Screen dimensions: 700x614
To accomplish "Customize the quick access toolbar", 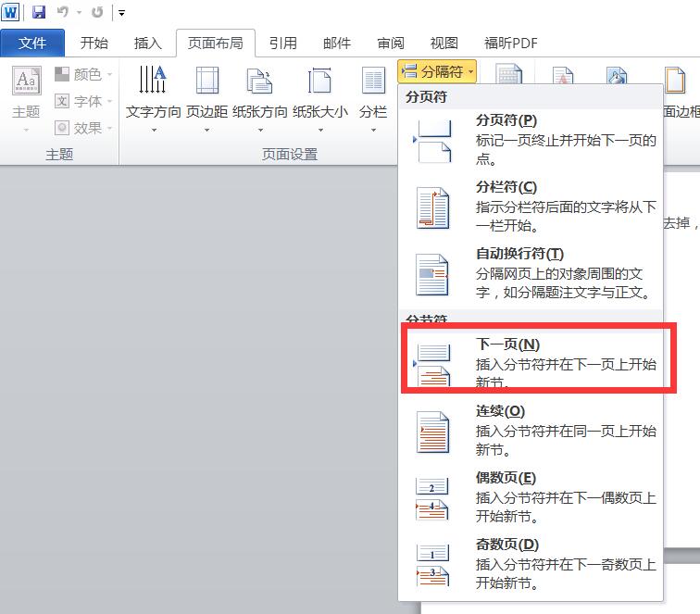I will tap(121, 13).
